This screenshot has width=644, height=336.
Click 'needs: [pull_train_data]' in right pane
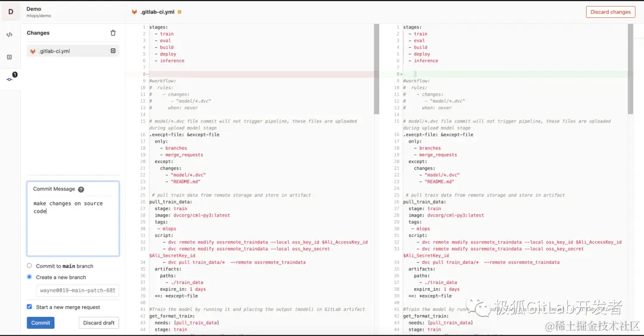(x=441, y=323)
